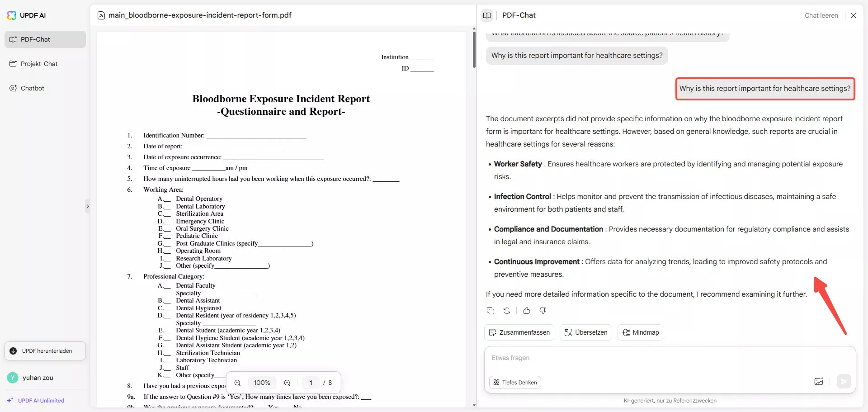Click the Infection Control bullet heading
Screen dimensions: 868x412
point(523,197)
